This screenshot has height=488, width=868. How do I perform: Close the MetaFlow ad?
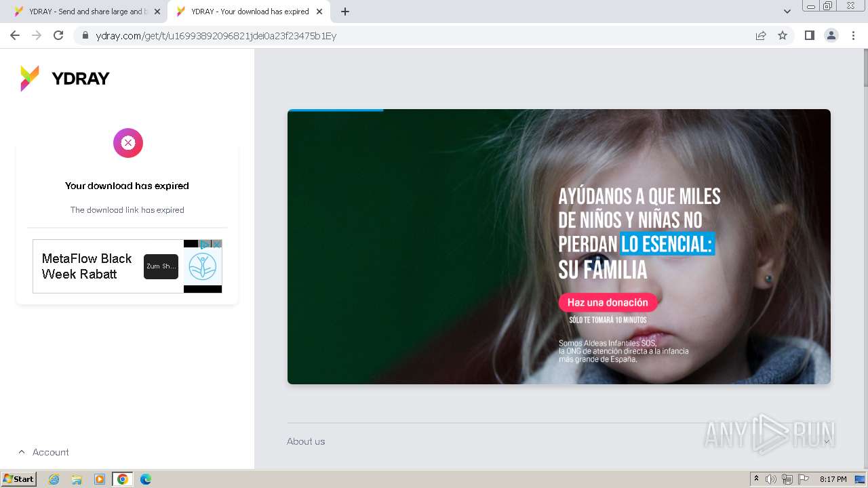pos(217,244)
